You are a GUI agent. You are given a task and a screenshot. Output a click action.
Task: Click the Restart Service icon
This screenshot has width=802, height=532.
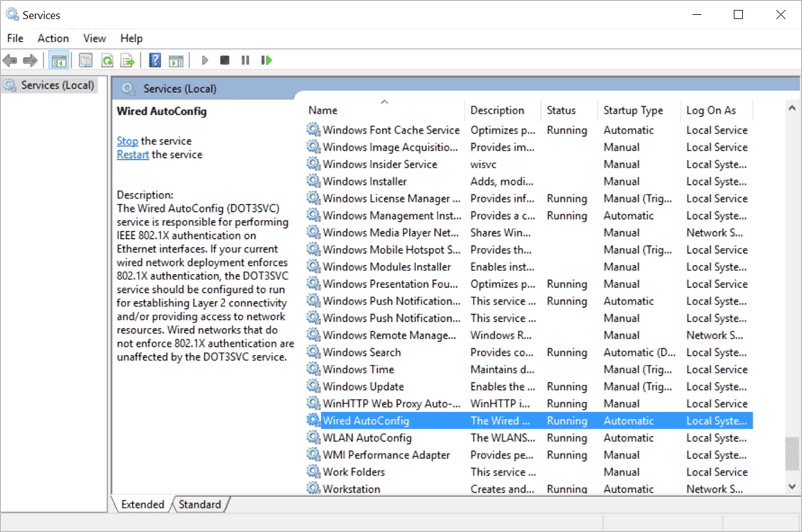266,60
